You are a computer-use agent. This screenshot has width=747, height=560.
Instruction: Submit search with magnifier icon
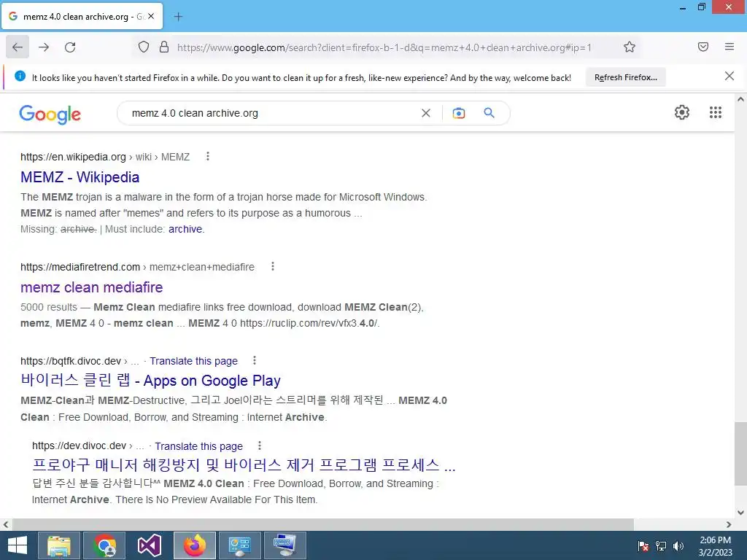(x=489, y=113)
